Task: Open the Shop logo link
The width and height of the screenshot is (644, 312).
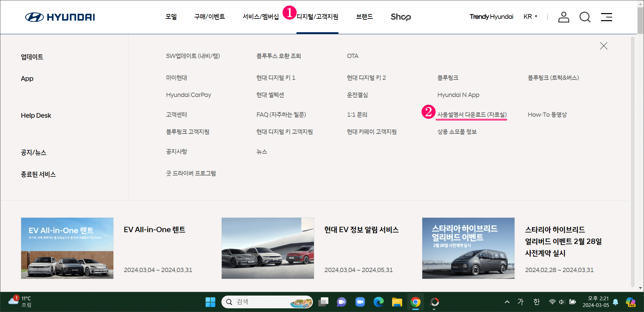Action: point(401,17)
